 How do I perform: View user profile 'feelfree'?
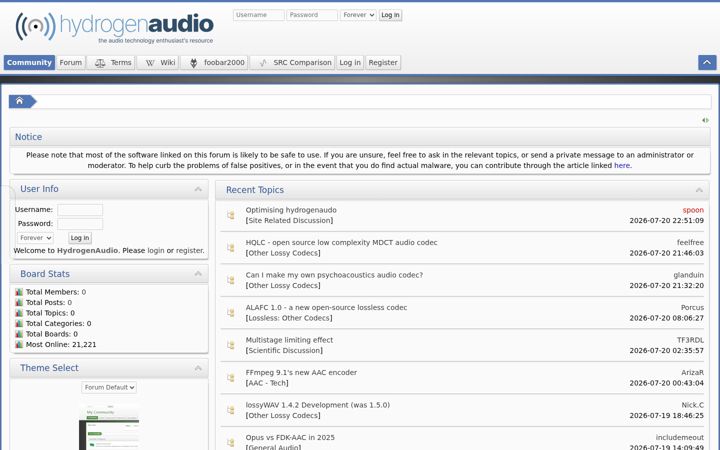[x=690, y=242]
